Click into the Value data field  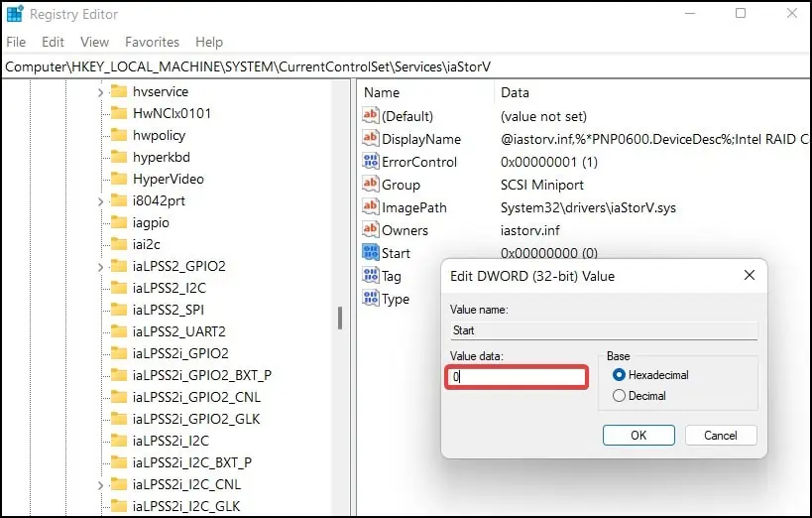[x=517, y=377]
